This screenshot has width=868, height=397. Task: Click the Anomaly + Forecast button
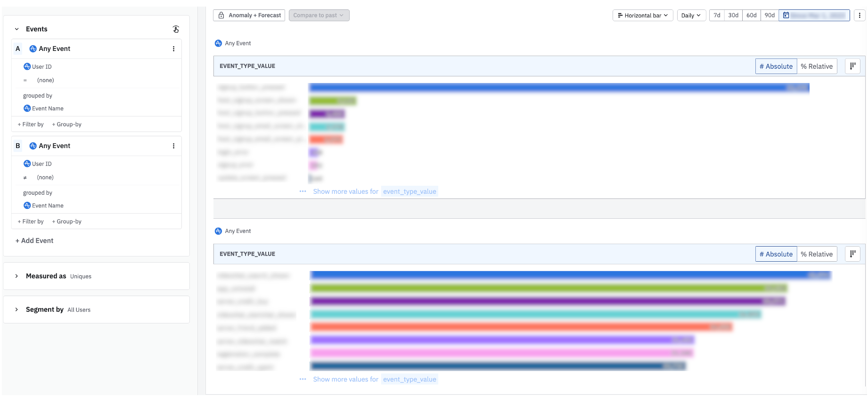[249, 16]
